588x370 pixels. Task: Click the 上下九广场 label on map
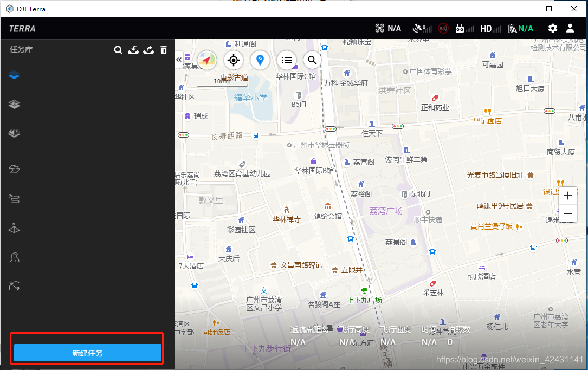pyautogui.click(x=364, y=300)
